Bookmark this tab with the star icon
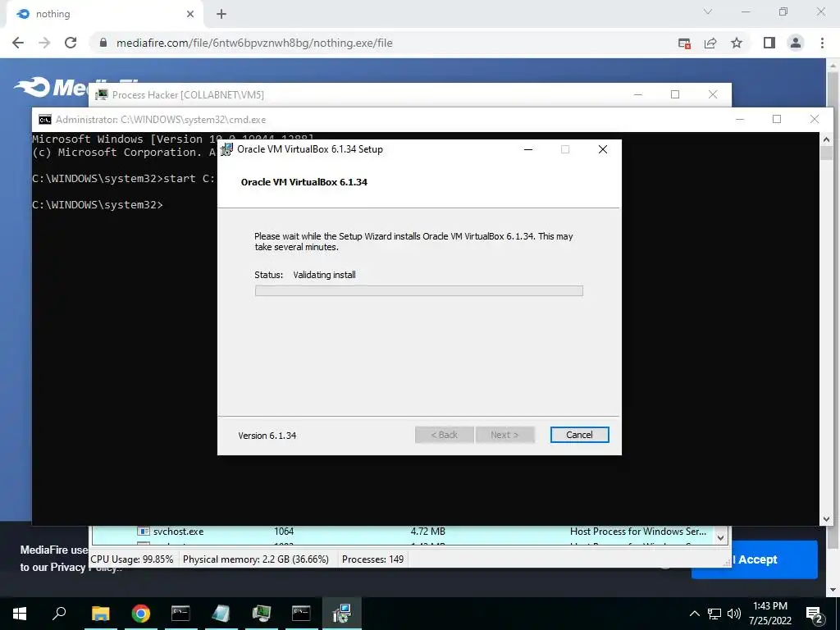 pos(737,43)
